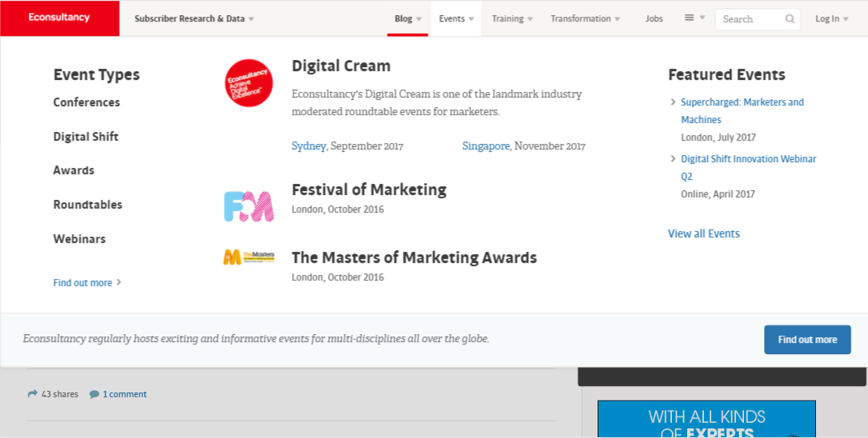Open Supercharged: Marketers and Machines link
This screenshot has height=438, width=868.
[x=742, y=110]
